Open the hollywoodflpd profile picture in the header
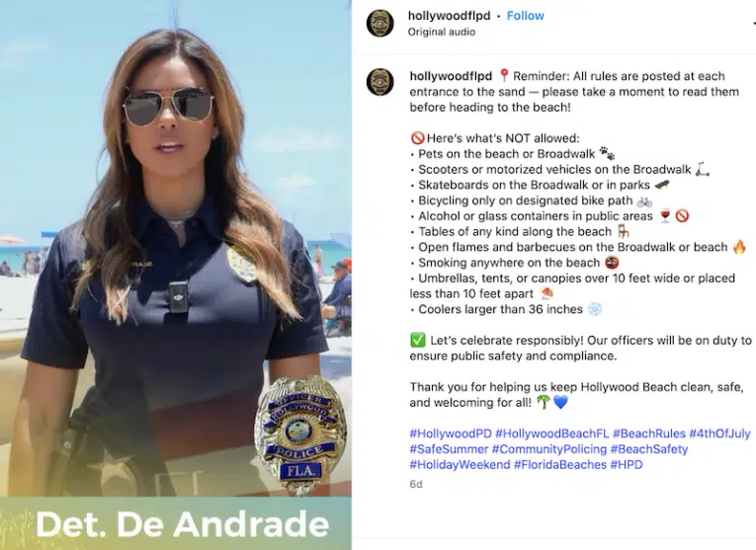Viewport: 756px width, 550px height. click(379, 23)
